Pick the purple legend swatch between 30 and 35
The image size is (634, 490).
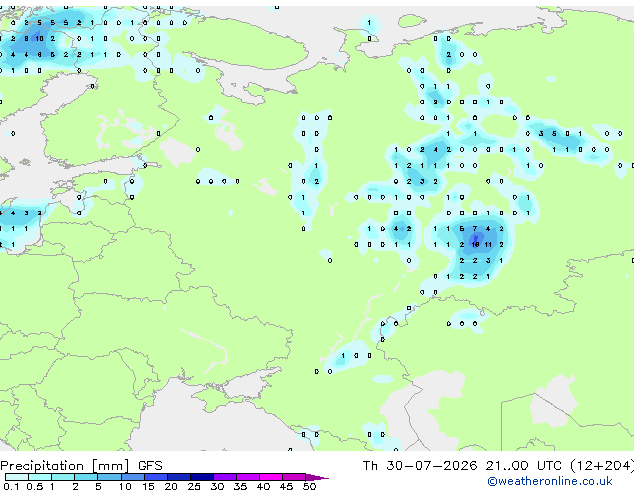pos(225,477)
